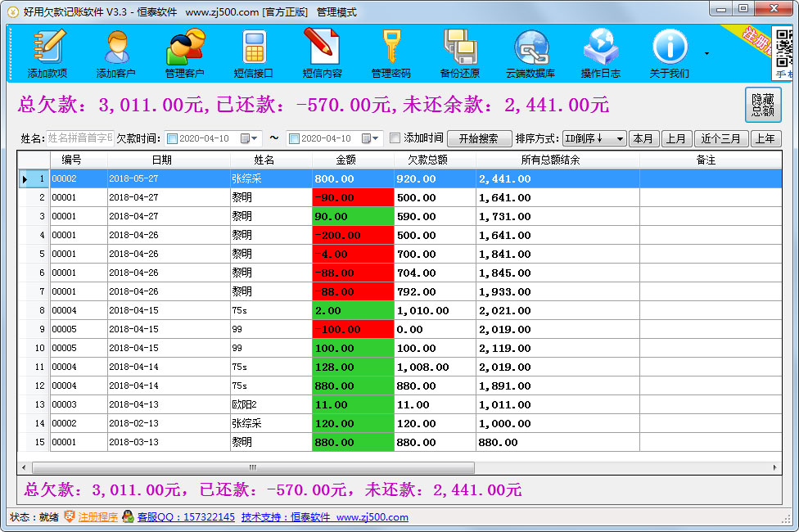799x532 pixels.
Task: Click the 隐藏总额 button
Action: coord(762,105)
